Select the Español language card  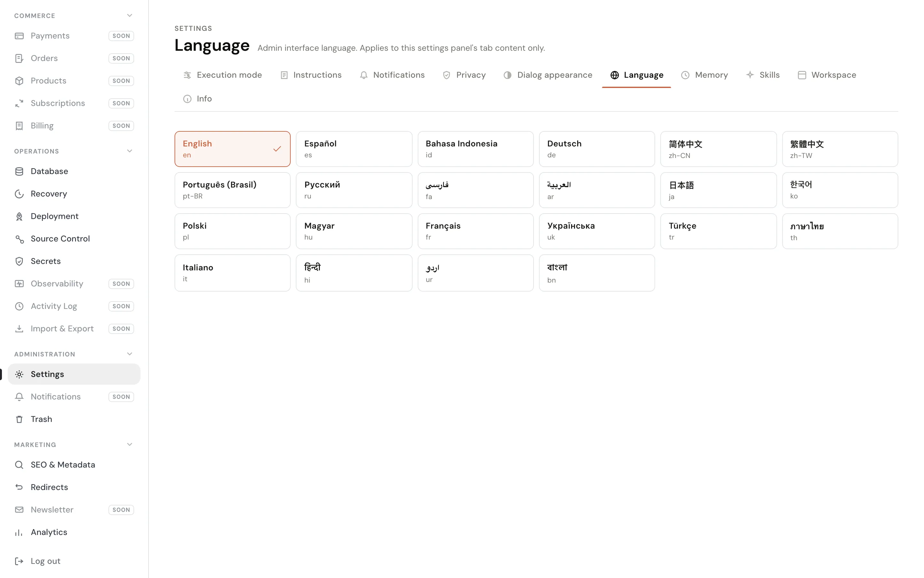354,149
